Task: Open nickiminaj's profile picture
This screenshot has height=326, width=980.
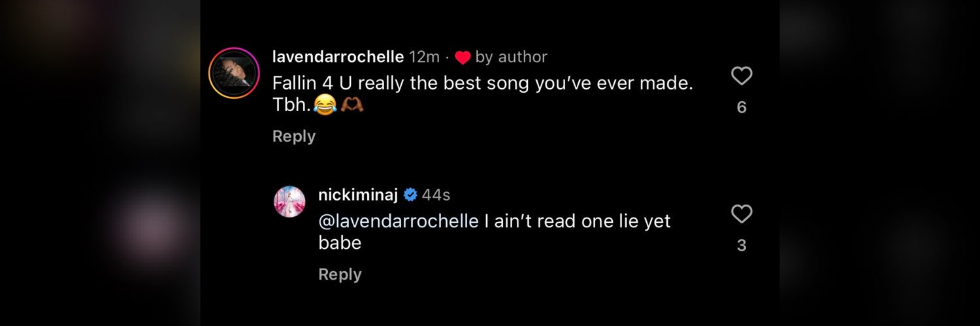Action: [289, 202]
